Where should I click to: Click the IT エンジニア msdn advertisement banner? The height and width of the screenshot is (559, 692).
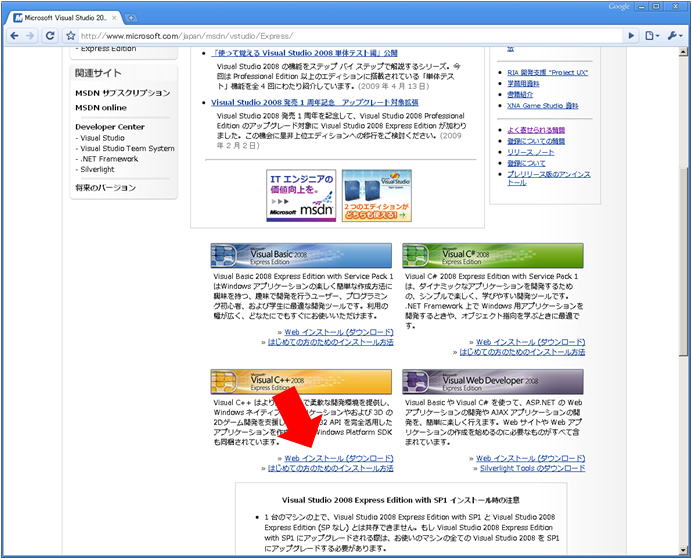point(301,195)
